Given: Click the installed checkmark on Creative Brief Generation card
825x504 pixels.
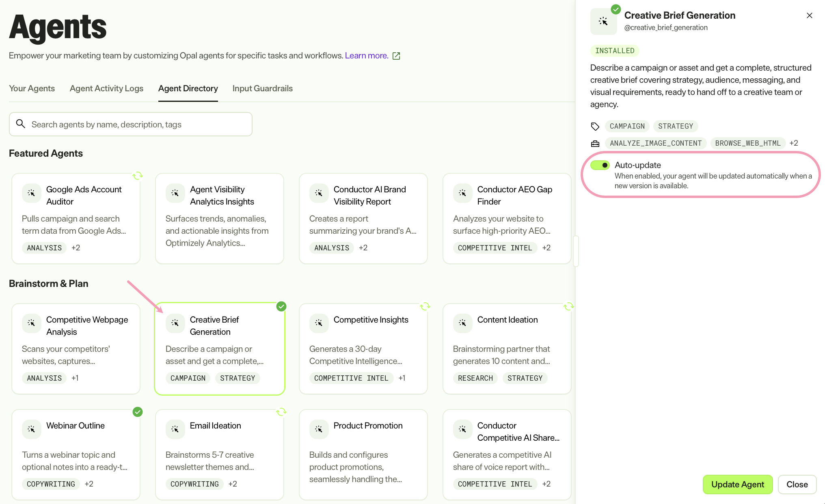Looking at the screenshot, I should (281, 306).
